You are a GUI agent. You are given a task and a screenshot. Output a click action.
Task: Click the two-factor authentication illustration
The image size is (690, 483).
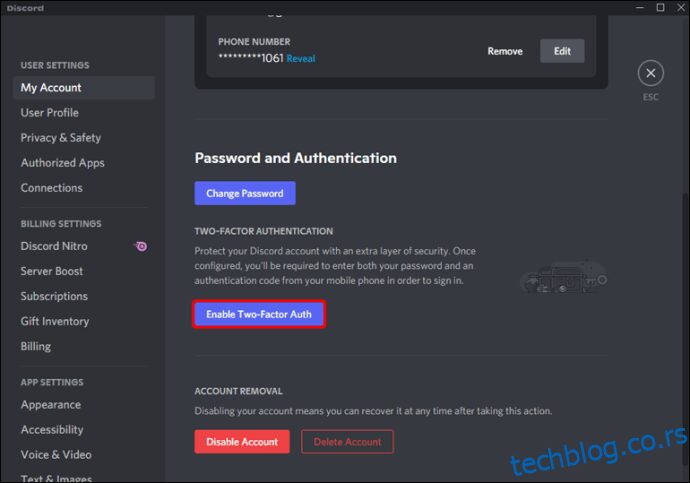[x=564, y=278]
